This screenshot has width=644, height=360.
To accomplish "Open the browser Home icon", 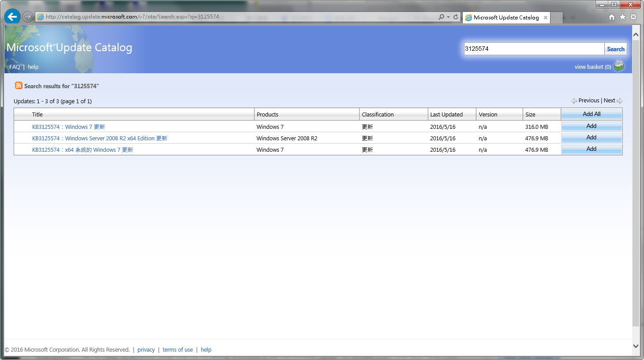I will pyautogui.click(x=611, y=17).
